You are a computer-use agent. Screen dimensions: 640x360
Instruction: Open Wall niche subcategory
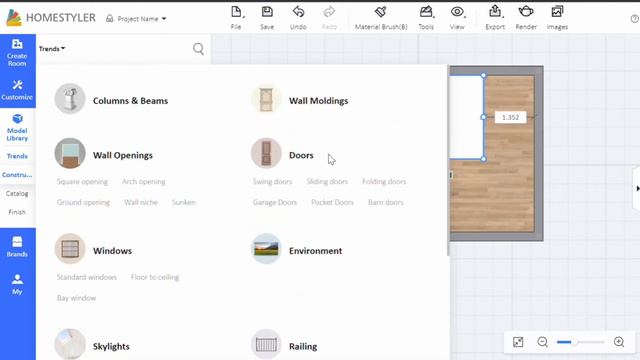click(141, 202)
